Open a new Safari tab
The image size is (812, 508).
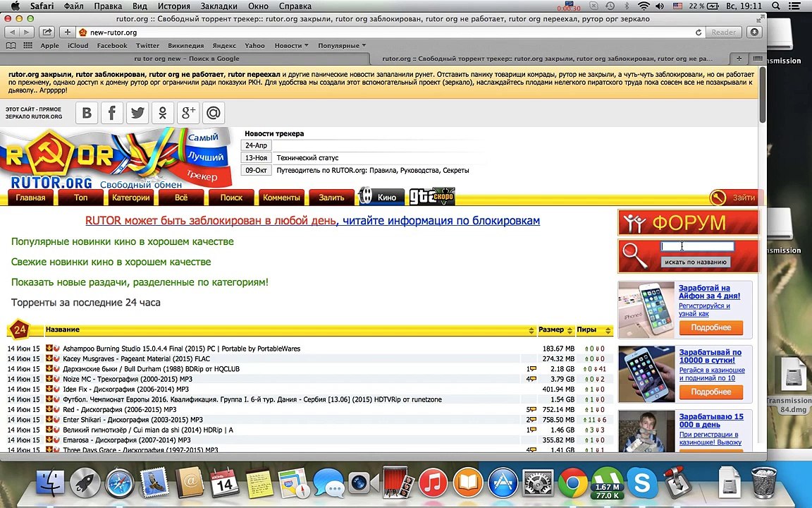739,59
